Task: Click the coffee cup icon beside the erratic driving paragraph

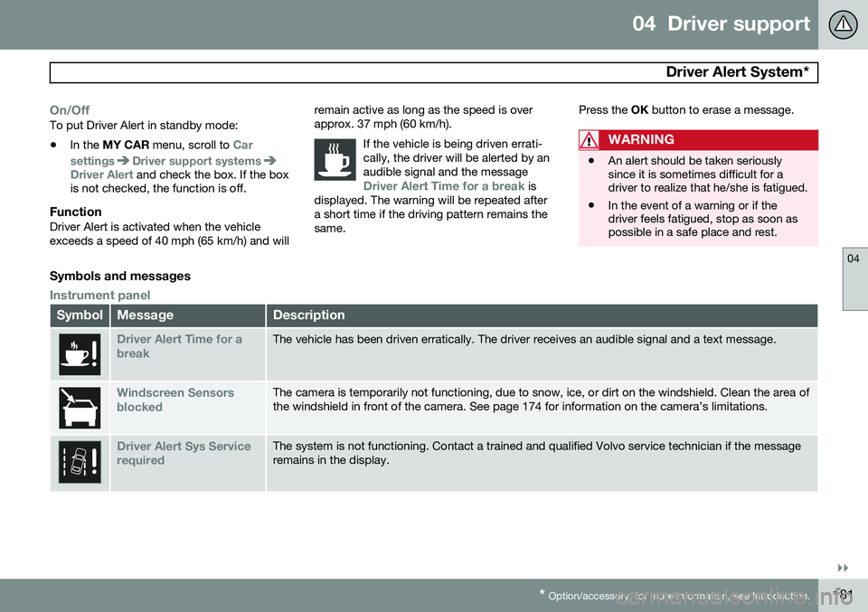Action: point(335,159)
